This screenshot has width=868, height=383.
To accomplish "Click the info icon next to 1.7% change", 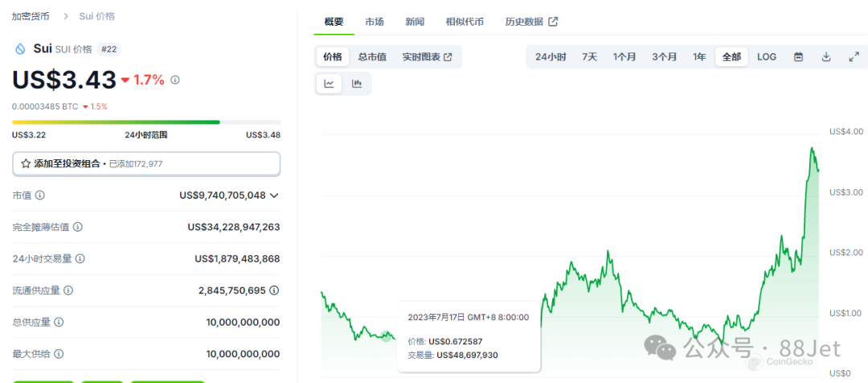I will point(175,80).
